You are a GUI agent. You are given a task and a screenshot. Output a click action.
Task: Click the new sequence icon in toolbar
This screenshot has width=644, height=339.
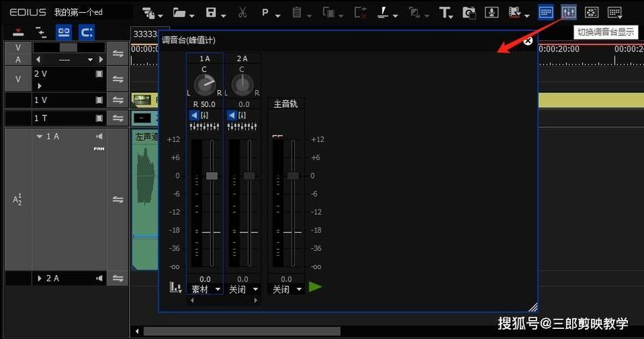(x=149, y=13)
